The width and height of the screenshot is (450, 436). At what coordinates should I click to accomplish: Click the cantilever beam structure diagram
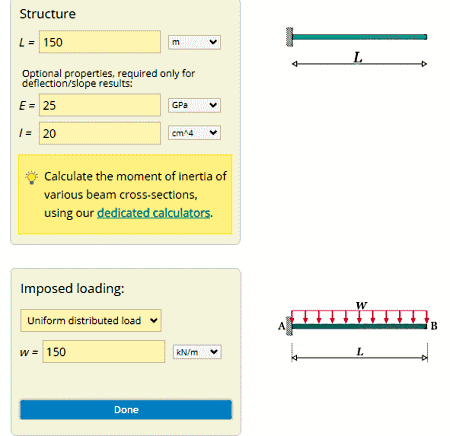point(357,47)
